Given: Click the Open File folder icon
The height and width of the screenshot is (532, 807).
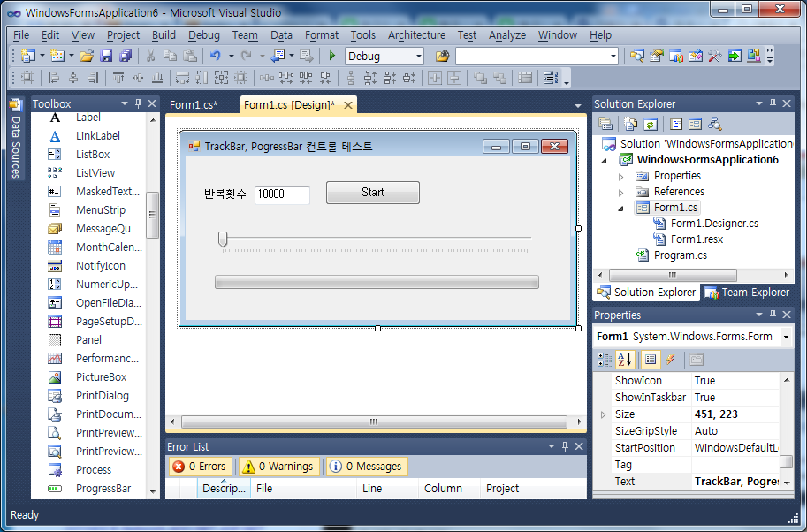Looking at the screenshot, I should click(x=87, y=56).
